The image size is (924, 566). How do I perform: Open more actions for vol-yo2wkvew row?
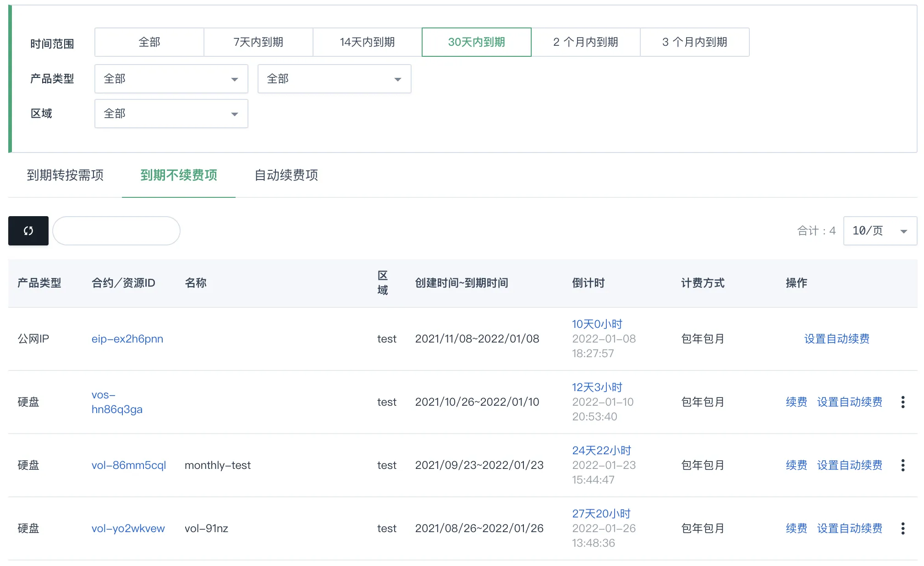[902, 528]
